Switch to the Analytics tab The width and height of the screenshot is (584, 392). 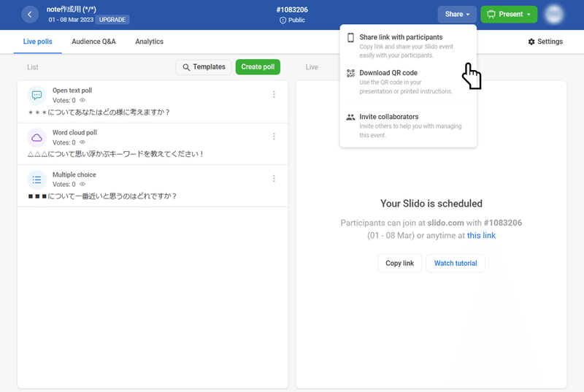coord(149,42)
